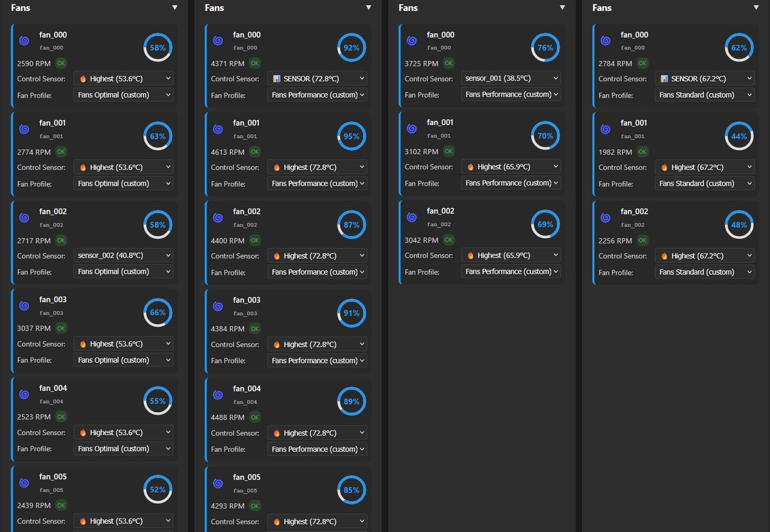The image size is (770, 532).
Task: Open the Fans Performance profile dropdown below sensor_001
Action: tap(510, 94)
